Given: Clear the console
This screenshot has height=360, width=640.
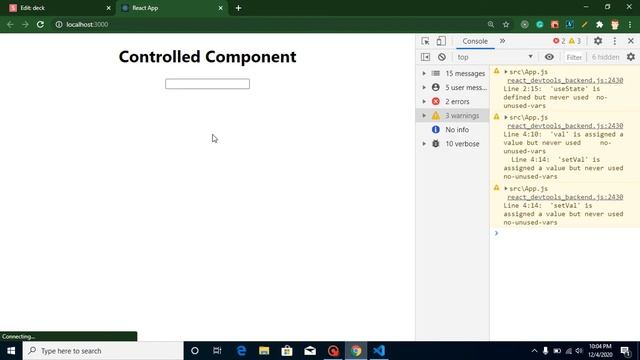Looking at the screenshot, I should click(x=442, y=57).
